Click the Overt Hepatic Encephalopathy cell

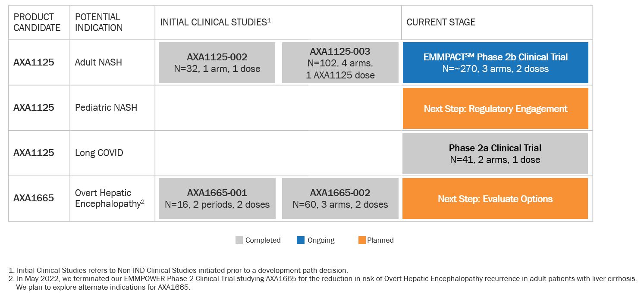click(110, 198)
